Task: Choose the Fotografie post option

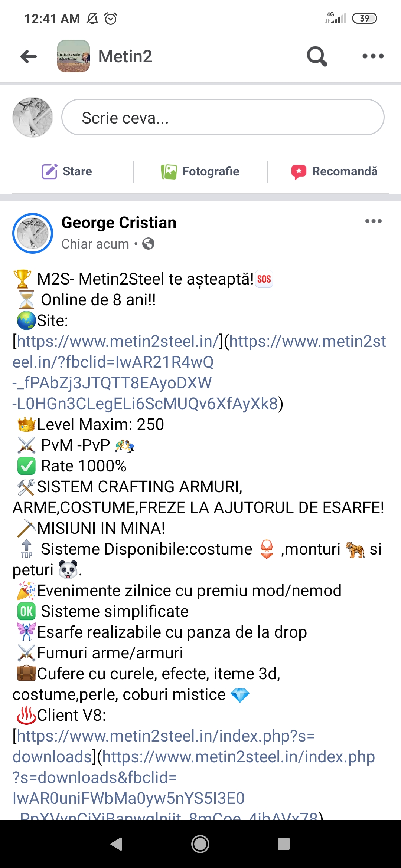Action: [200, 171]
